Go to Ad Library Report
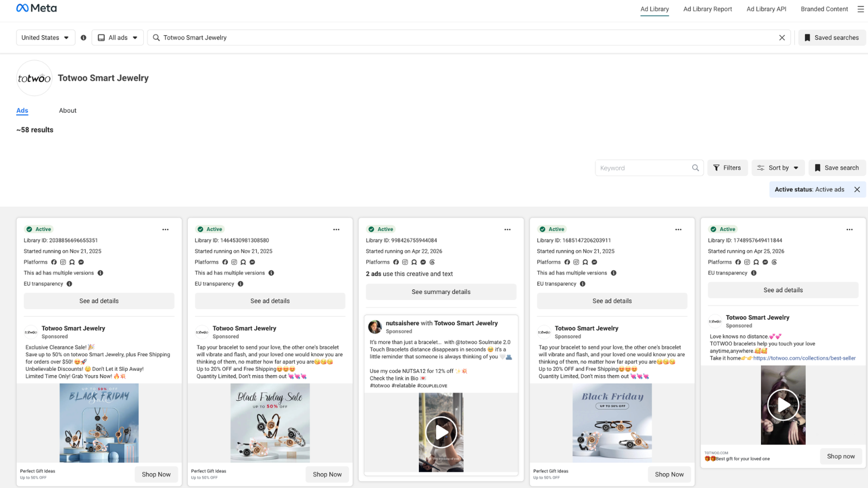The height and width of the screenshot is (488, 868). click(x=707, y=9)
